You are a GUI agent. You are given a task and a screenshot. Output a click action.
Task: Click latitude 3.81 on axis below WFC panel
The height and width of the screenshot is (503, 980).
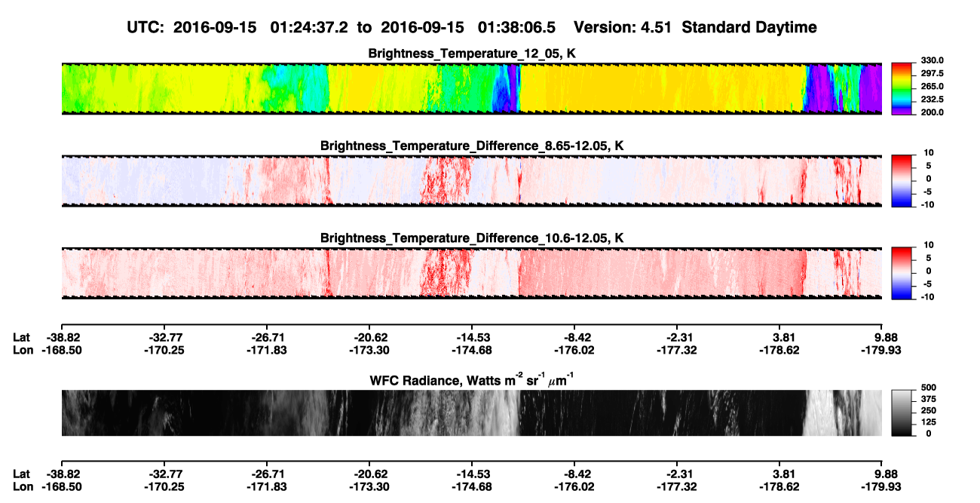click(x=780, y=474)
